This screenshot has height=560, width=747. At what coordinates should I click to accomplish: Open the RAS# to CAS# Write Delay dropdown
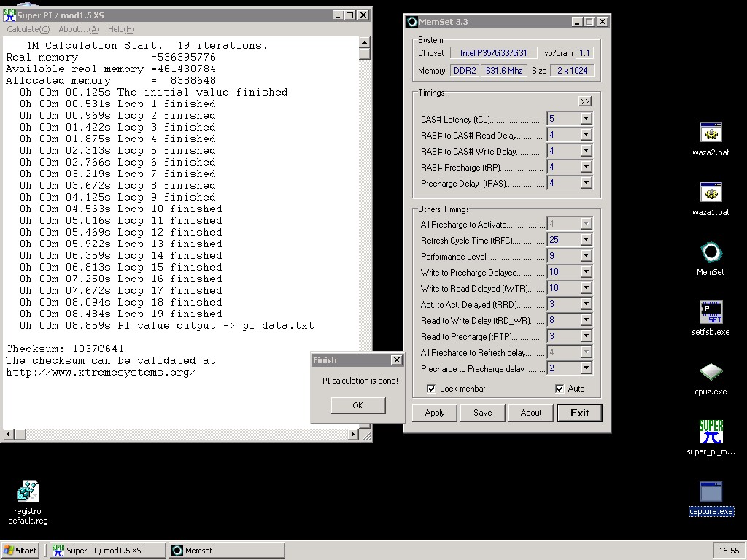(586, 151)
